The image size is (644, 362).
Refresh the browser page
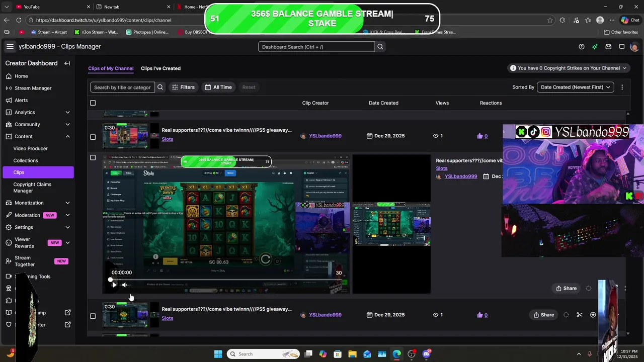point(19,20)
